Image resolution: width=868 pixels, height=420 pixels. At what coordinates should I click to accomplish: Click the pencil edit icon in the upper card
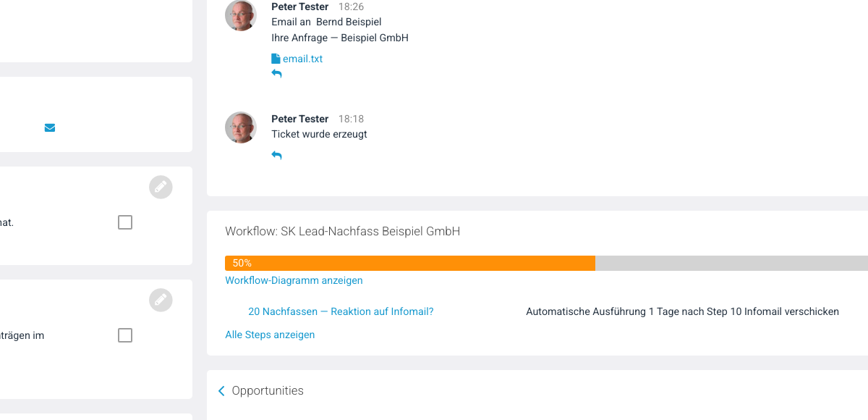point(161,188)
